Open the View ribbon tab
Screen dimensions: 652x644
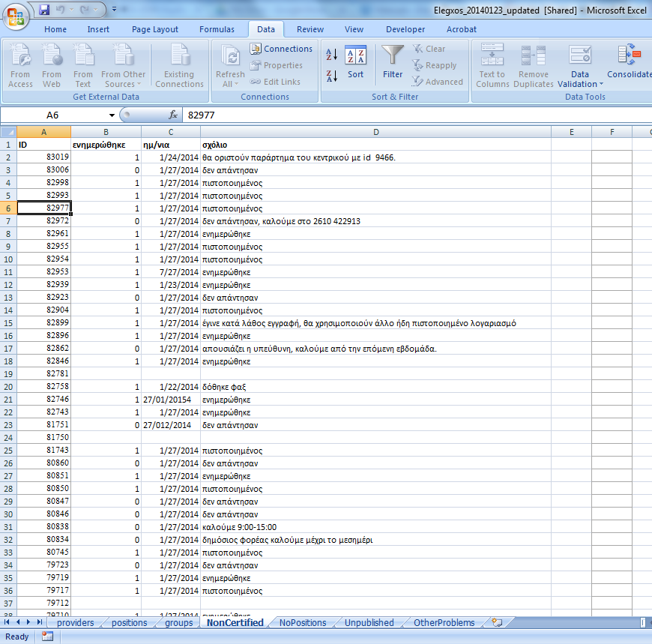(x=354, y=29)
